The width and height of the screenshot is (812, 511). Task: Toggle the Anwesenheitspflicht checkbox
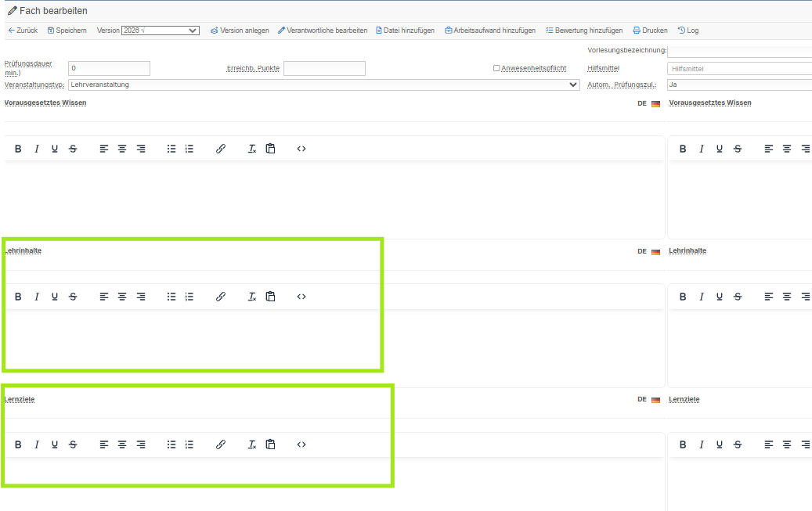[496, 68]
